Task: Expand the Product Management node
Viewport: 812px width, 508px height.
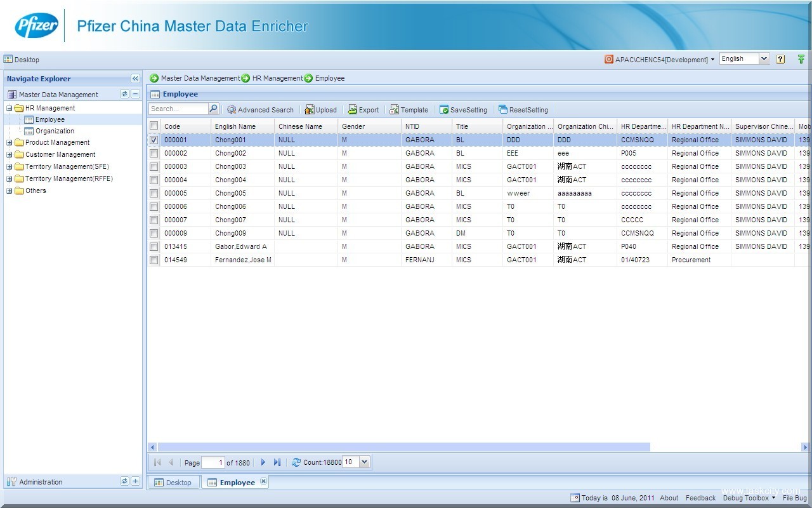Action: coord(10,142)
